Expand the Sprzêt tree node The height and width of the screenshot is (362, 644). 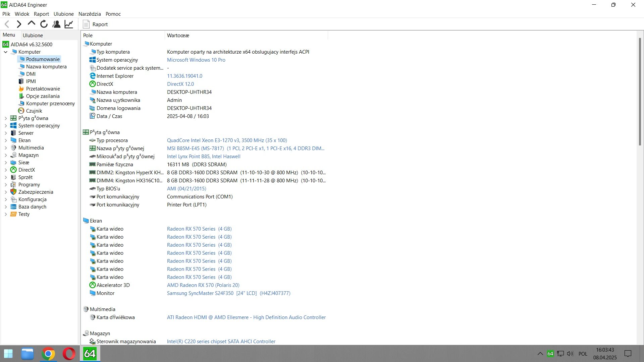(x=6, y=177)
